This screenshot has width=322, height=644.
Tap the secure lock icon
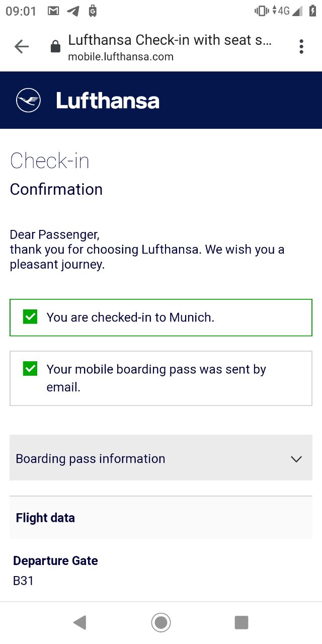[55, 47]
